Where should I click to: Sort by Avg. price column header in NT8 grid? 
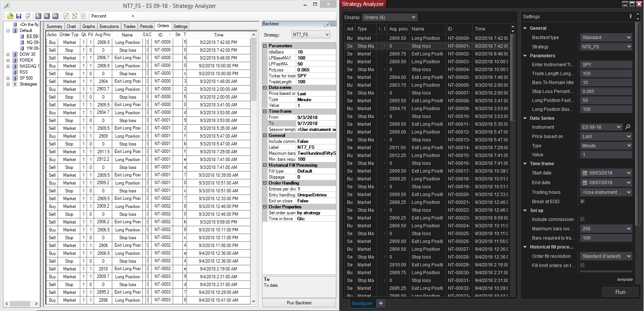click(398, 29)
